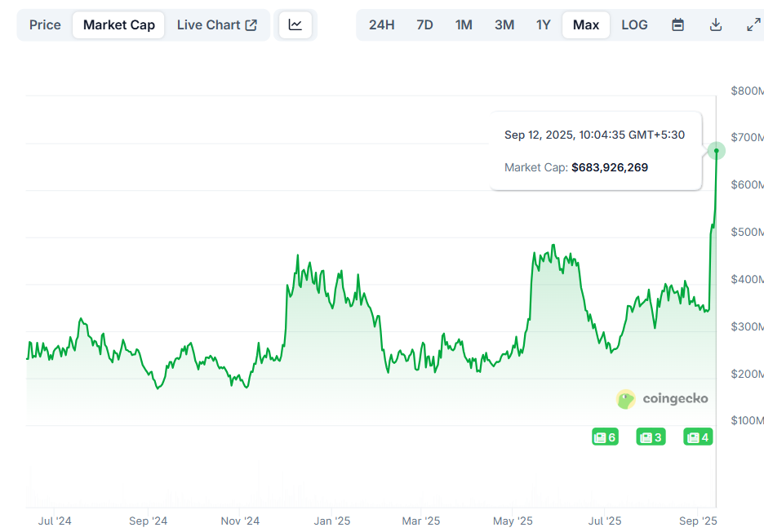Open the date range calendar icon
The width and height of the screenshot is (764, 532).
click(x=677, y=24)
